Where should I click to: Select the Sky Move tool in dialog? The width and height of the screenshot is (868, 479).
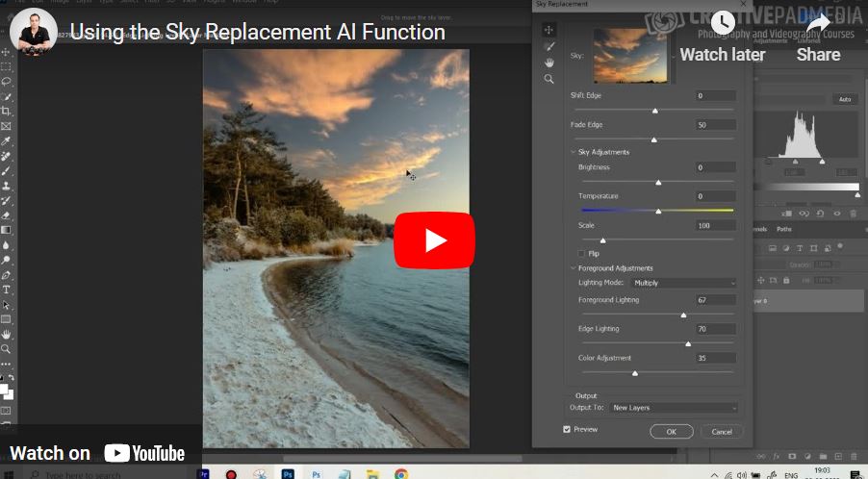coord(549,29)
